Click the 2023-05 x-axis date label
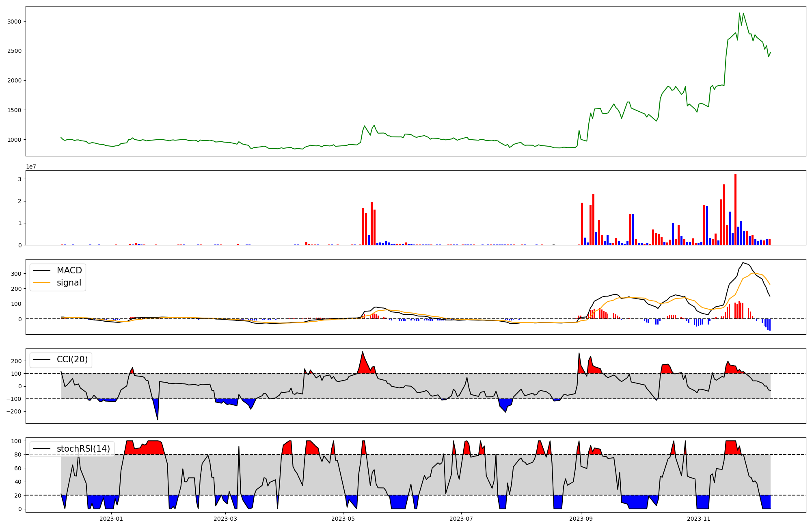This screenshot has height=528, width=812. [343, 519]
